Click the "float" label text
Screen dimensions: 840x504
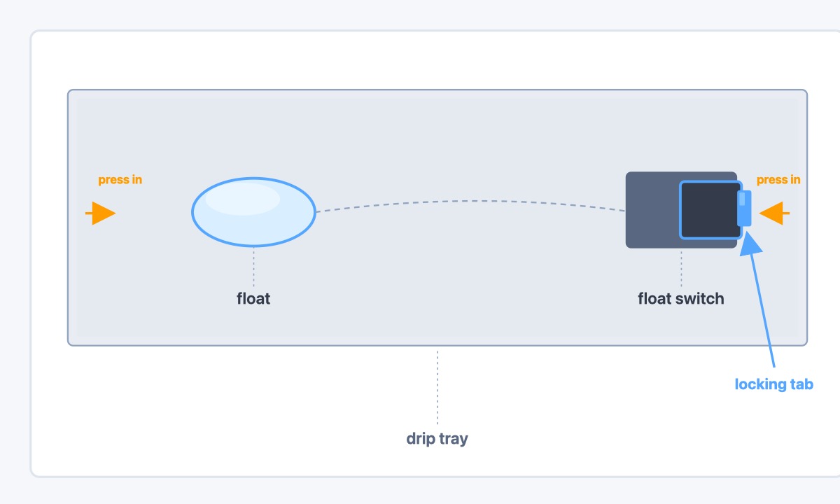tap(253, 299)
